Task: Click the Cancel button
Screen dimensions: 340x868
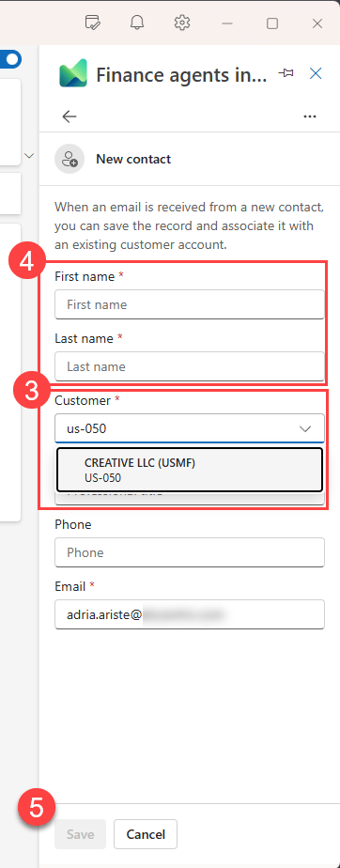Action: pyautogui.click(x=146, y=834)
